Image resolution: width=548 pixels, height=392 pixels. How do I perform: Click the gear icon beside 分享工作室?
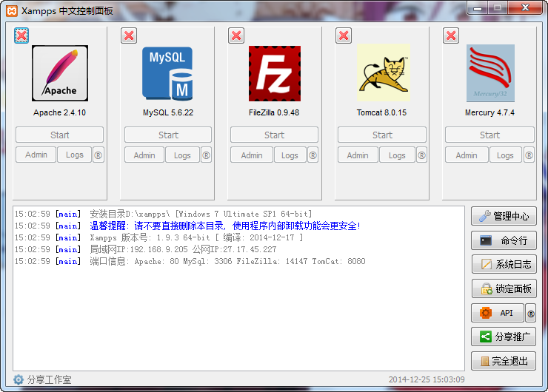[19, 379]
